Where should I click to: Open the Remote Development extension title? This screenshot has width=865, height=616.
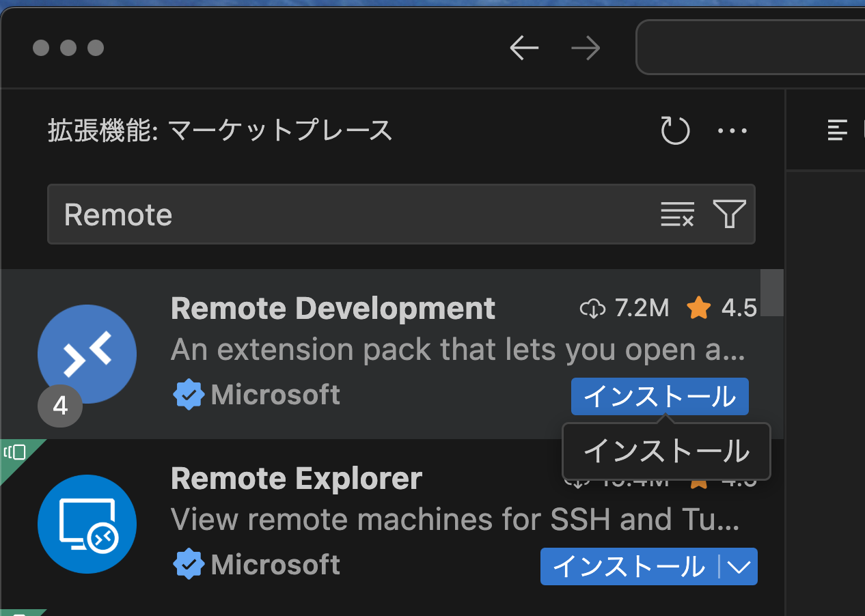click(333, 309)
